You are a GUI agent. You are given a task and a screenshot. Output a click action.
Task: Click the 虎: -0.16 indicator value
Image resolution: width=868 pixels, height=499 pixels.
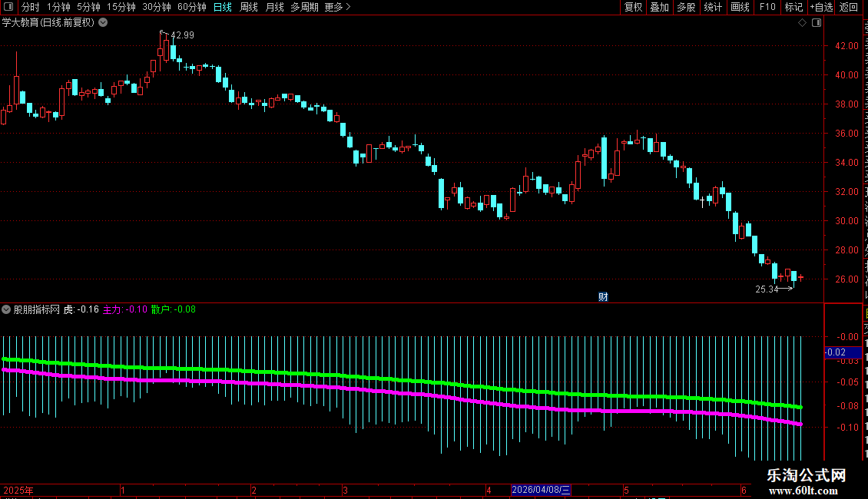tap(81, 309)
